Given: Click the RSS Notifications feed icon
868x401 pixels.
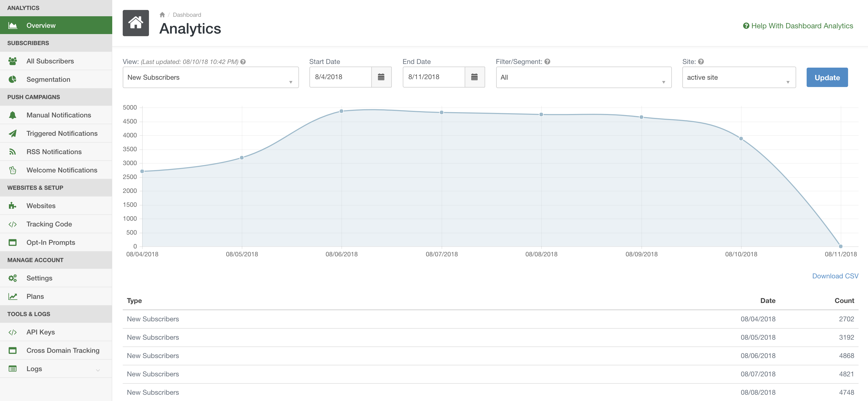Looking at the screenshot, I should (x=13, y=152).
